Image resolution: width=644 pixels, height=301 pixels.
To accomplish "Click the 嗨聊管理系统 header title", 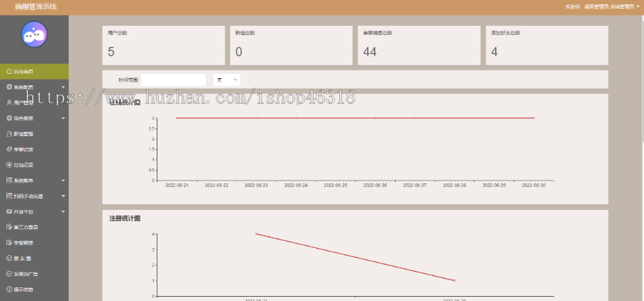I will (x=36, y=6).
